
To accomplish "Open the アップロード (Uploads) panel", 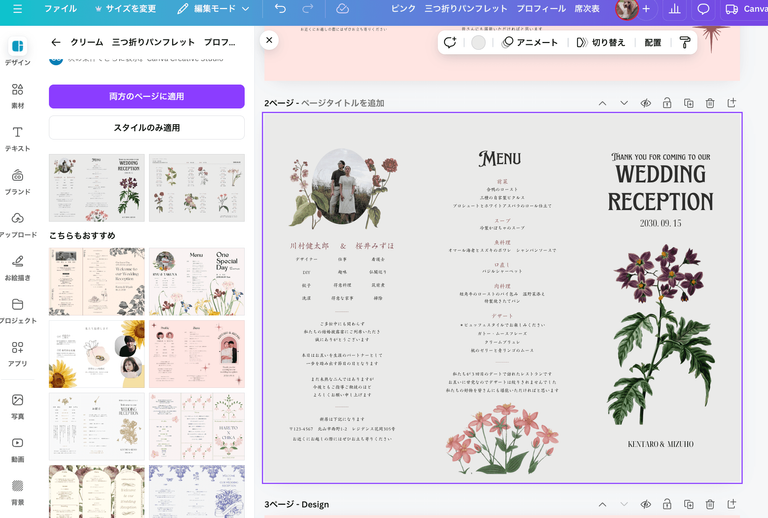I will (17, 223).
